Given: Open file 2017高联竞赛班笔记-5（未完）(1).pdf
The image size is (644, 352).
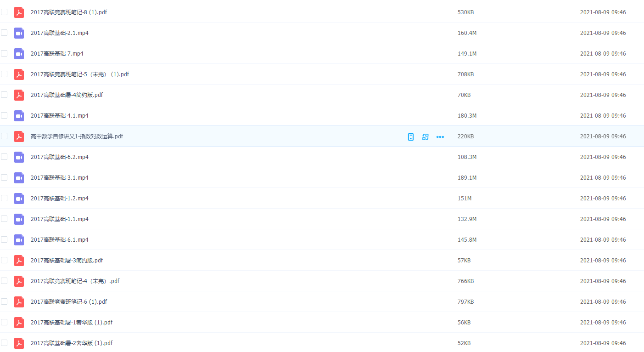Looking at the screenshot, I should coord(80,74).
